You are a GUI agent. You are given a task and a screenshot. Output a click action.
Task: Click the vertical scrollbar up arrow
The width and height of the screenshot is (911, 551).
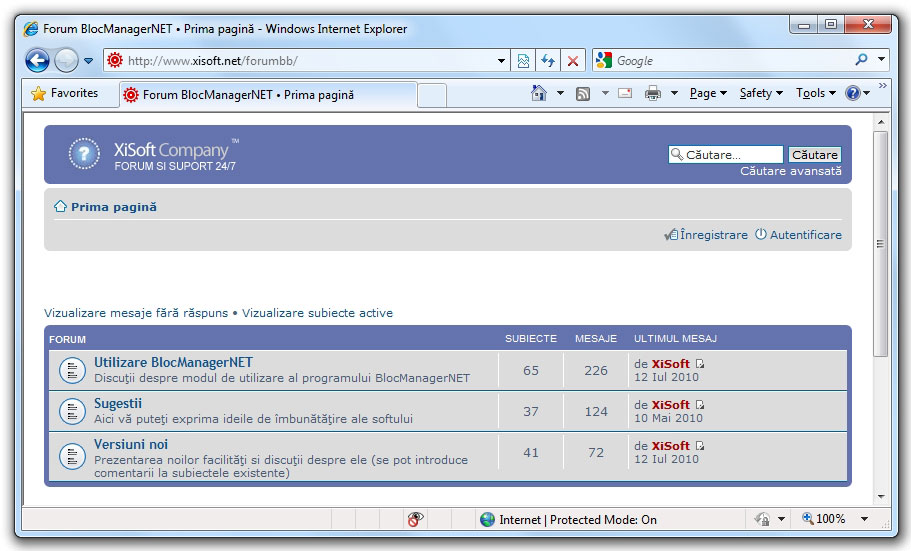pyautogui.click(x=881, y=122)
